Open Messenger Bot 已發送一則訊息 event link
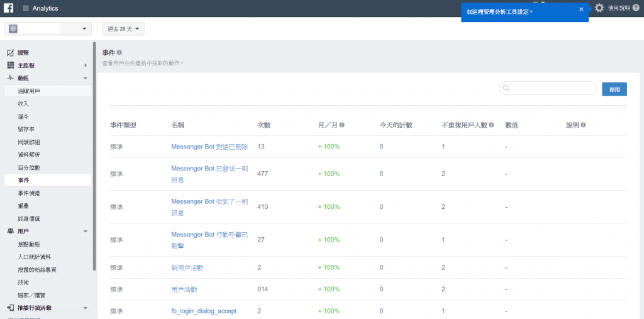644x319 pixels. coord(209,174)
